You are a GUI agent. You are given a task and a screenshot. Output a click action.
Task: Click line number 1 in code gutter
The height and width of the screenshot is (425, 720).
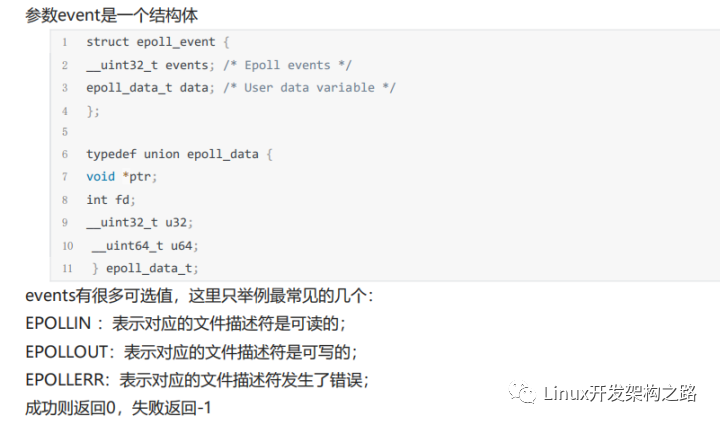click(x=65, y=42)
